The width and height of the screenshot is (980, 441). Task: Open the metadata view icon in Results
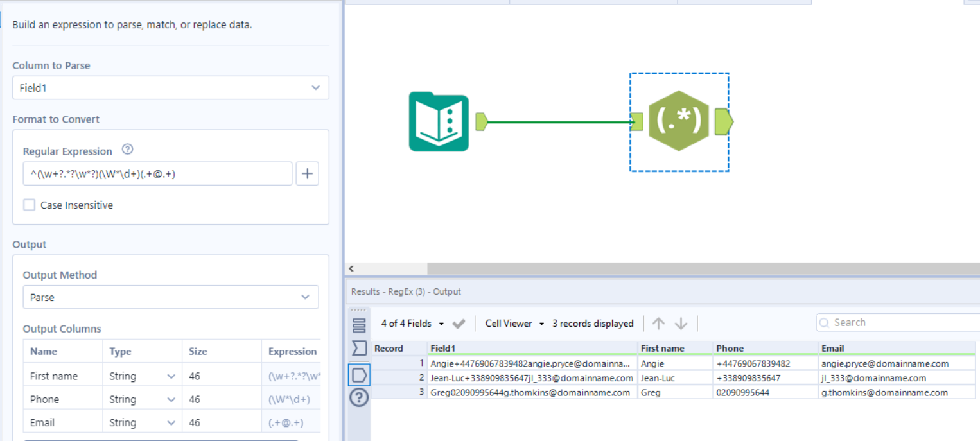(x=359, y=325)
